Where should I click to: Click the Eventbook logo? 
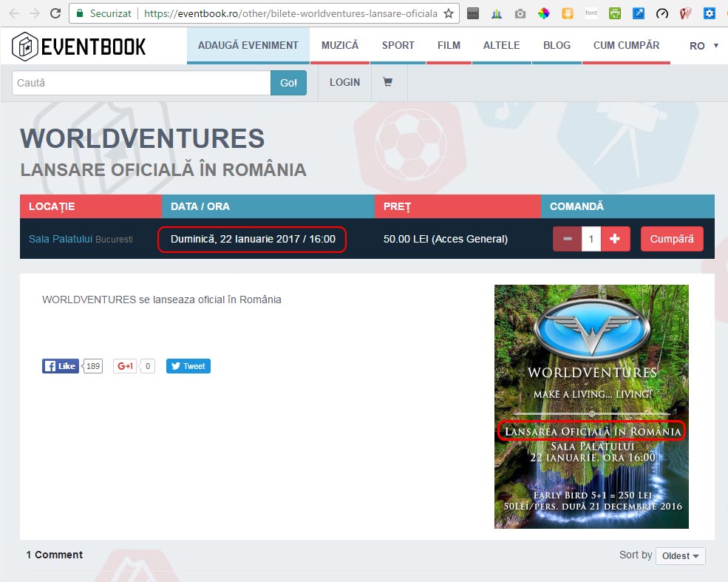(78, 47)
